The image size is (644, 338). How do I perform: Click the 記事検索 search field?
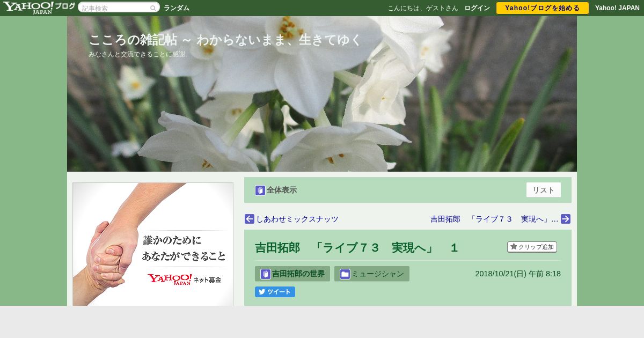coord(114,8)
